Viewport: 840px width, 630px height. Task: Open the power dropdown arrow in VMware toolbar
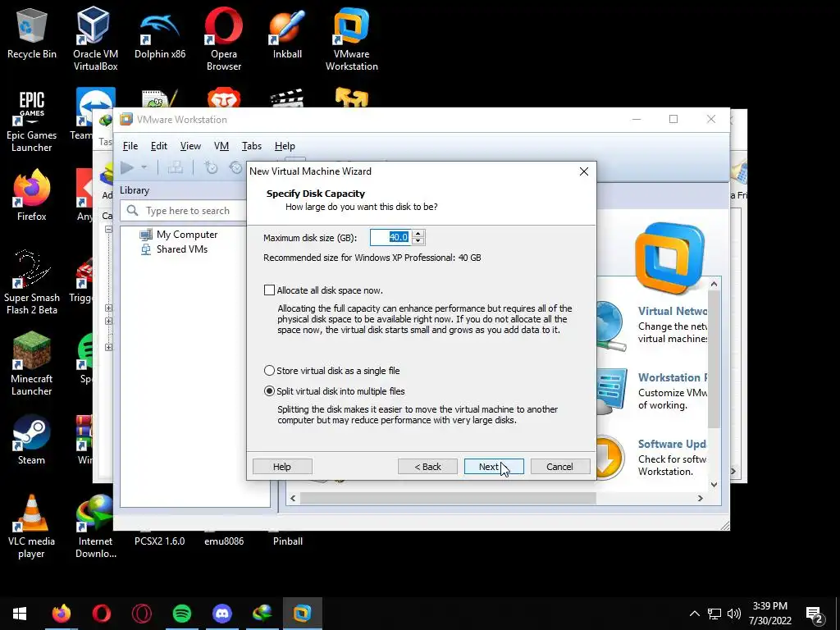click(144, 167)
